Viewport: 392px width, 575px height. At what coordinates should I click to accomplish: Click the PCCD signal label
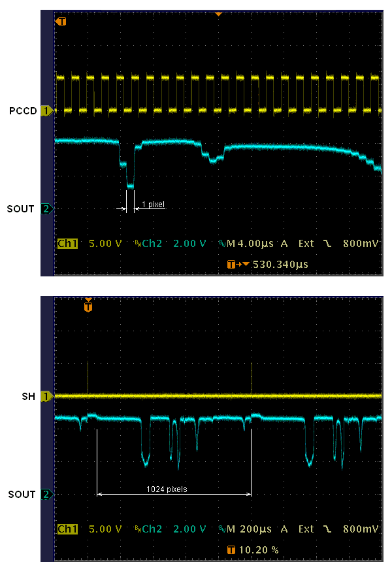(22, 111)
